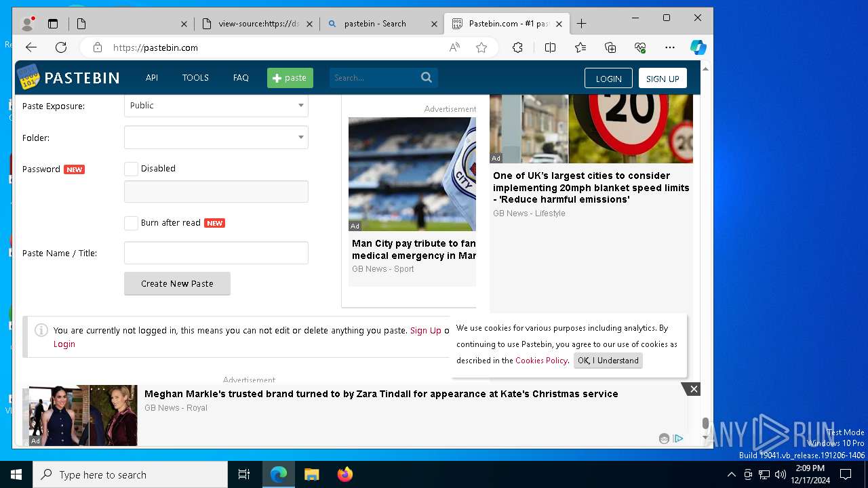
Task: Open Microsoft Edge from taskbar
Action: click(279, 474)
